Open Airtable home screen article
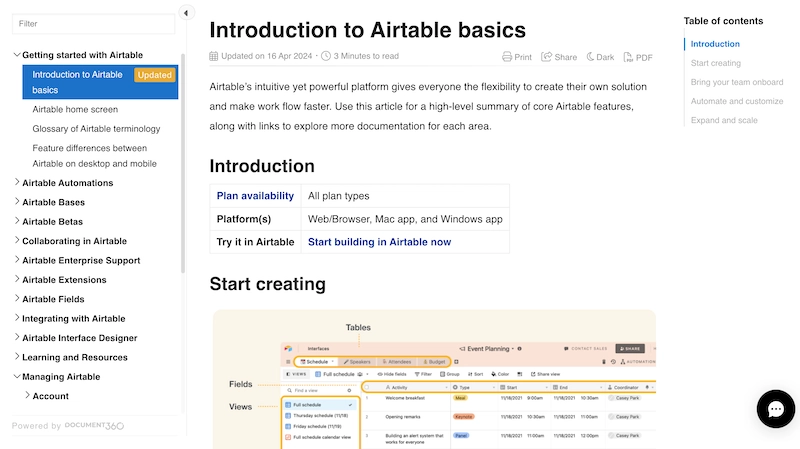800x449 pixels. point(75,109)
